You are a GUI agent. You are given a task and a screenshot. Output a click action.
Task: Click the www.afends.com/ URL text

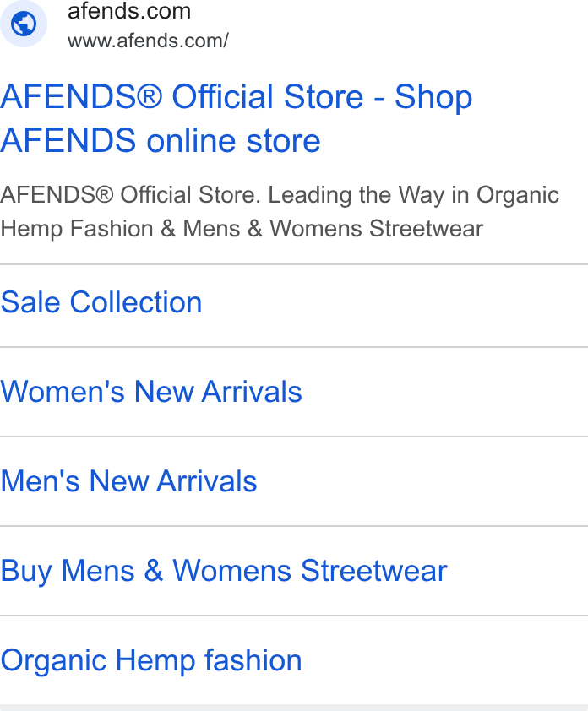[x=149, y=41]
